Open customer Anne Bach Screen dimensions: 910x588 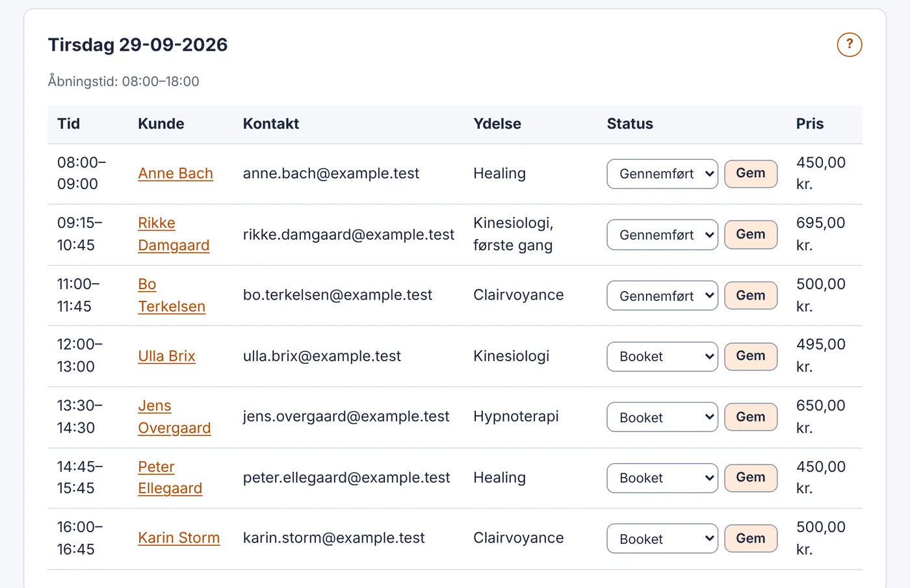point(175,173)
